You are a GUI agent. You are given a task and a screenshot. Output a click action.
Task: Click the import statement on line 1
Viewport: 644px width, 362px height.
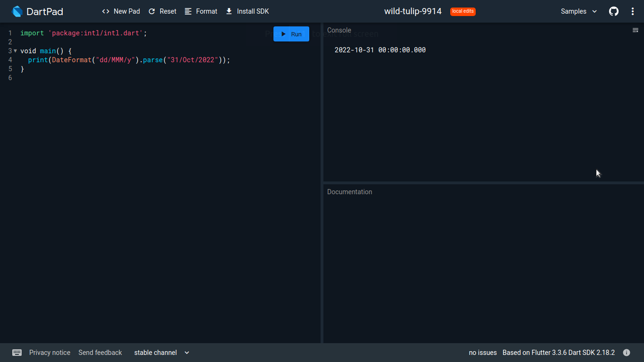pyautogui.click(x=84, y=33)
